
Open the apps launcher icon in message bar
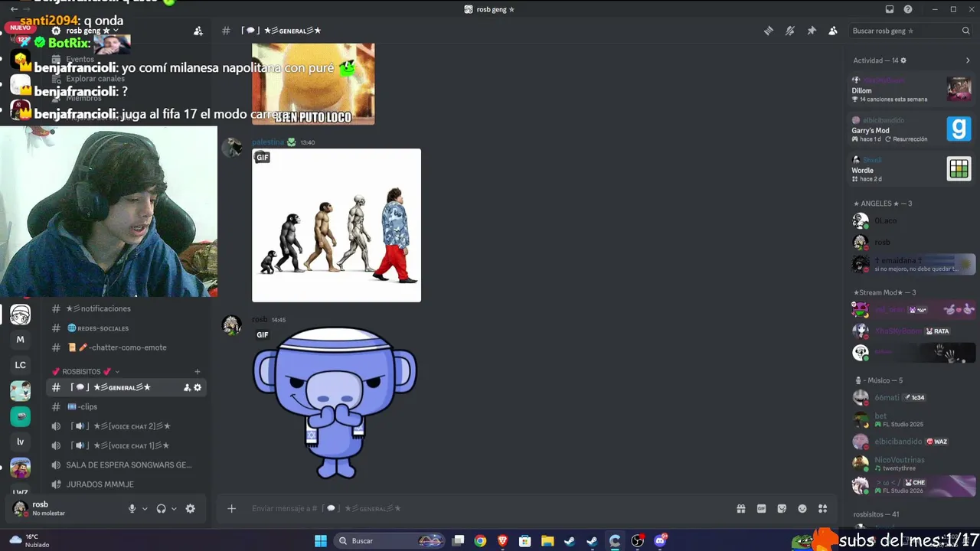tap(823, 509)
